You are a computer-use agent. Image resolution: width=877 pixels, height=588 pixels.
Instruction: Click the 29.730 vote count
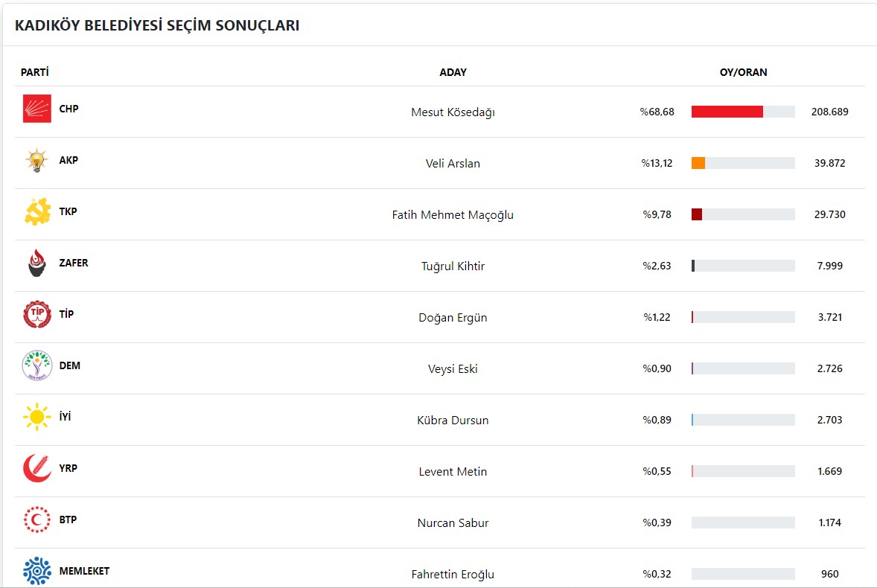coord(830,214)
